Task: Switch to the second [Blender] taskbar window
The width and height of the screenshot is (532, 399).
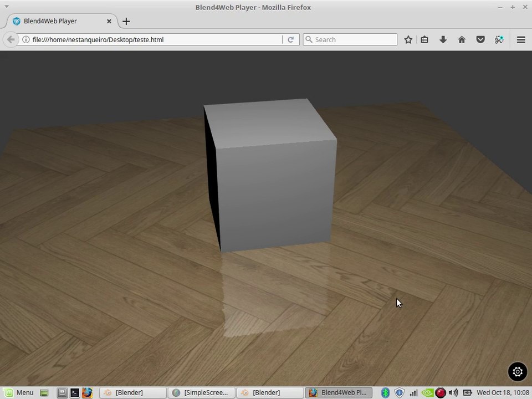Action: 270,392
